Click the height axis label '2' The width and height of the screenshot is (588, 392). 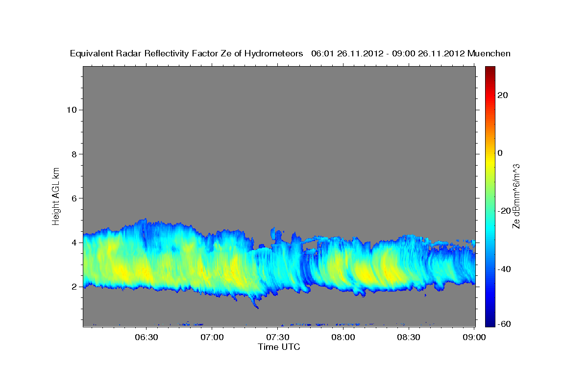tap(74, 287)
